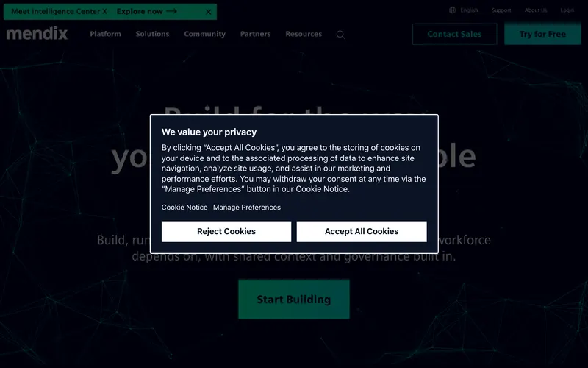The width and height of the screenshot is (588, 368).
Task: Expand the Community navigation item
Action: click(205, 34)
